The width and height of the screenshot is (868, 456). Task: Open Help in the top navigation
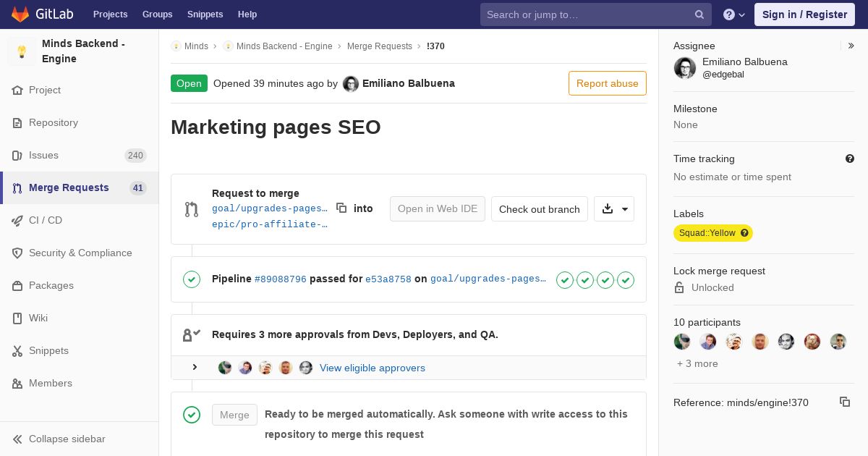click(x=247, y=14)
